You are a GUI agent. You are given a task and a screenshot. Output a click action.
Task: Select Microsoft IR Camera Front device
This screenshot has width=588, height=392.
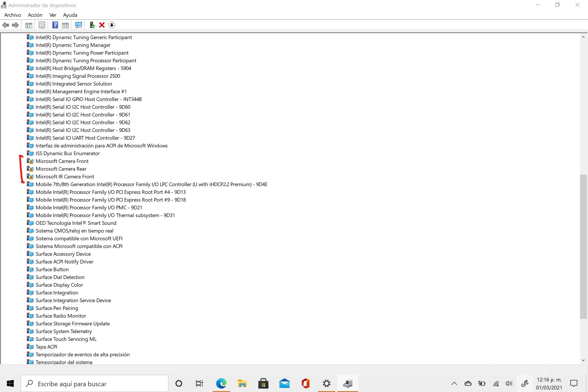click(65, 177)
